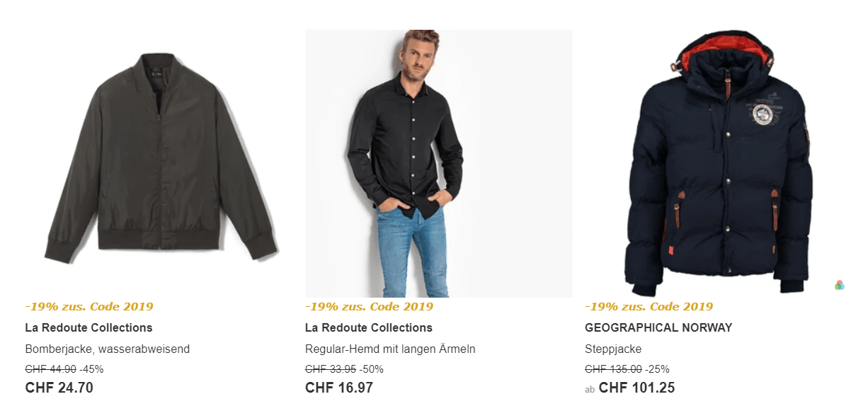Click the Regular-Hemd mit langen Ärmeln title

390,349
